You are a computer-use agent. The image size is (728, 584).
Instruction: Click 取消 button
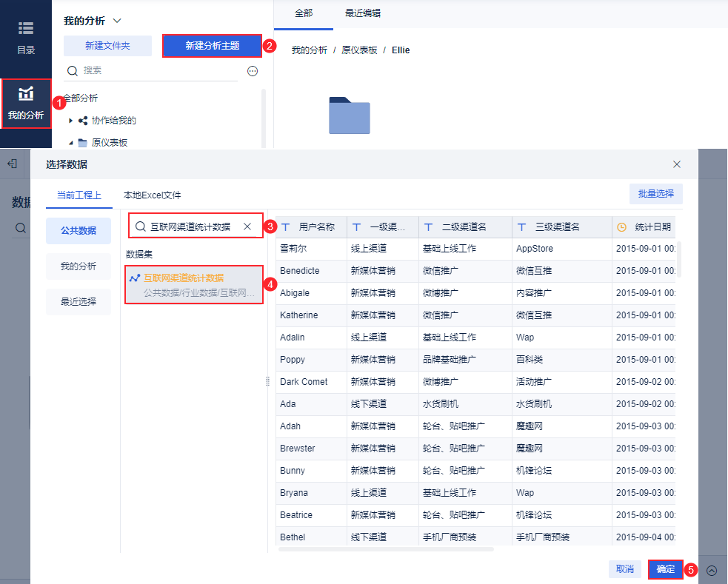pyautogui.click(x=624, y=568)
